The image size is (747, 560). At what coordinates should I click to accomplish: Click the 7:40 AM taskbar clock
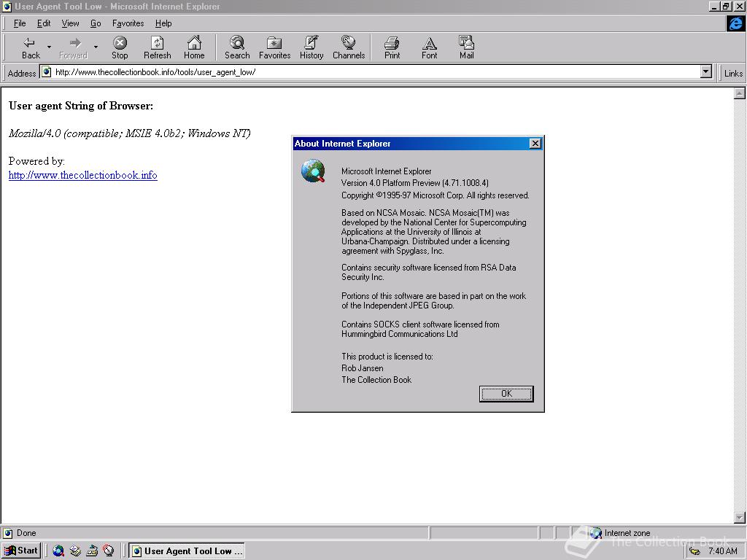click(x=723, y=551)
